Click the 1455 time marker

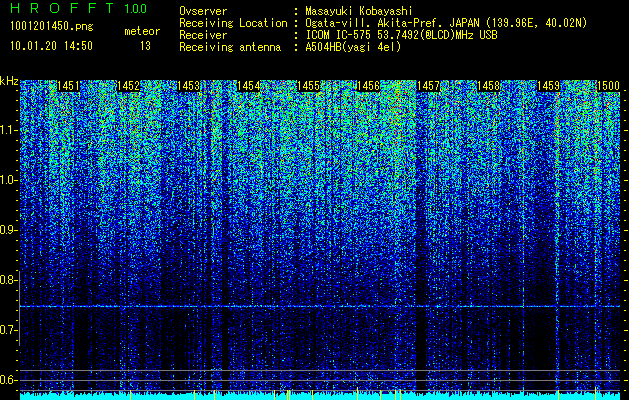pos(308,86)
